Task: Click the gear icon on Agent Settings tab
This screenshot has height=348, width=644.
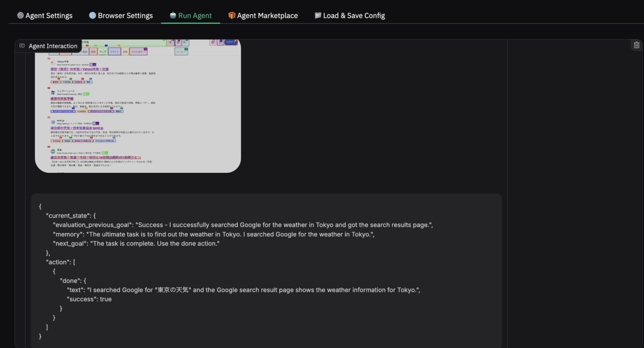Action: tap(20, 15)
